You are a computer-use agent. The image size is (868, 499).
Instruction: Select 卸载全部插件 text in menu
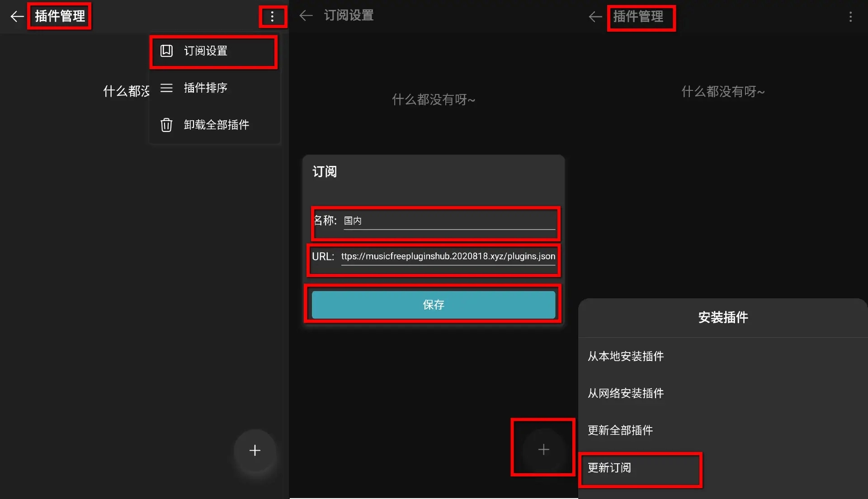(217, 125)
